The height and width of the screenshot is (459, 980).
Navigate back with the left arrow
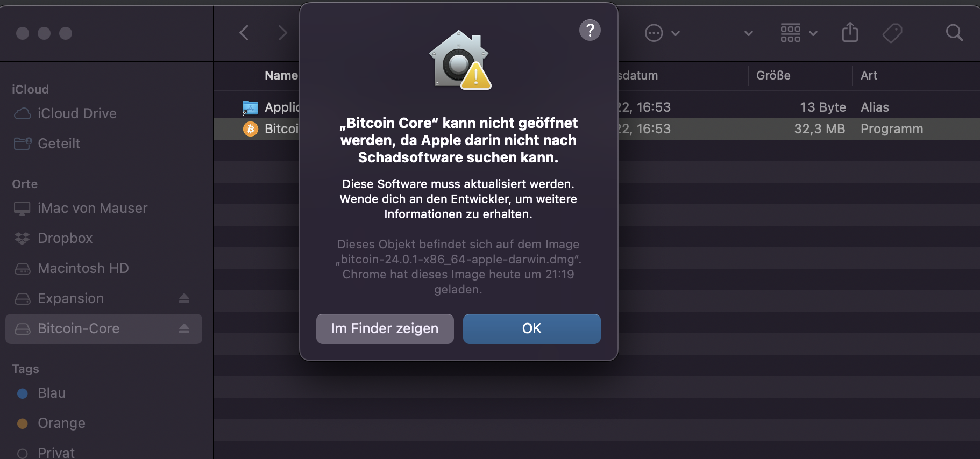[244, 33]
